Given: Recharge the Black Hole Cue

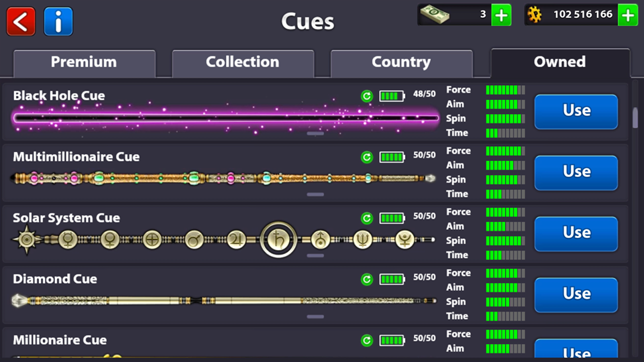Looking at the screenshot, I should click(367, 96).
